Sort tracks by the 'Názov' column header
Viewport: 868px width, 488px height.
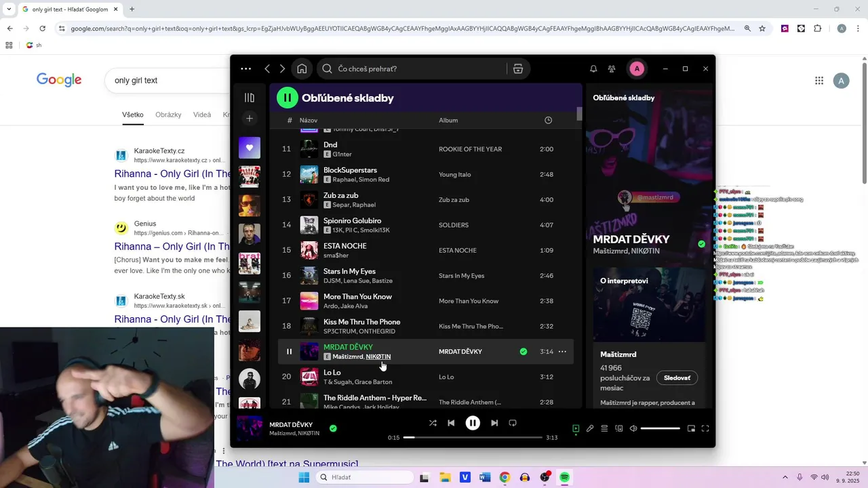[309, 120]
